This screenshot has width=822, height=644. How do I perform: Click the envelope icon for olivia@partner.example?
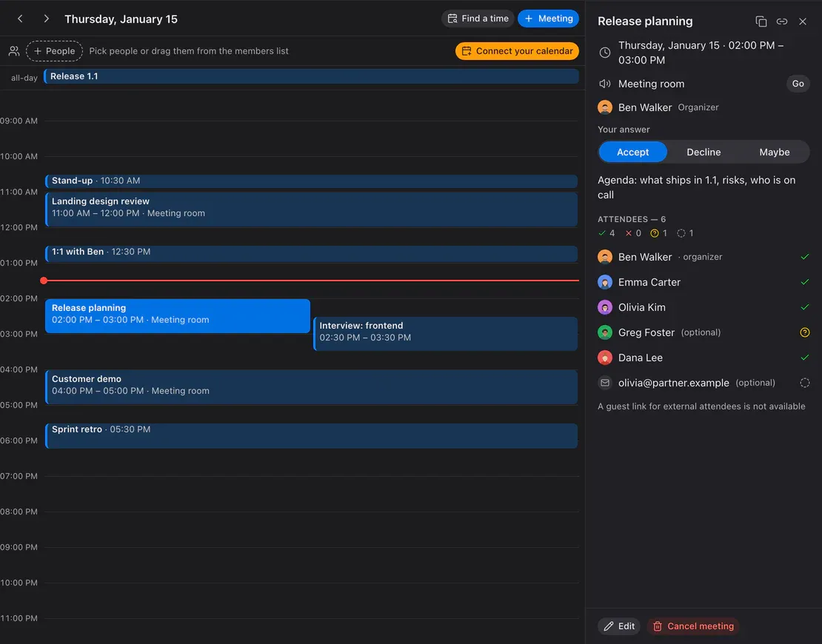[x=604, y=383]
